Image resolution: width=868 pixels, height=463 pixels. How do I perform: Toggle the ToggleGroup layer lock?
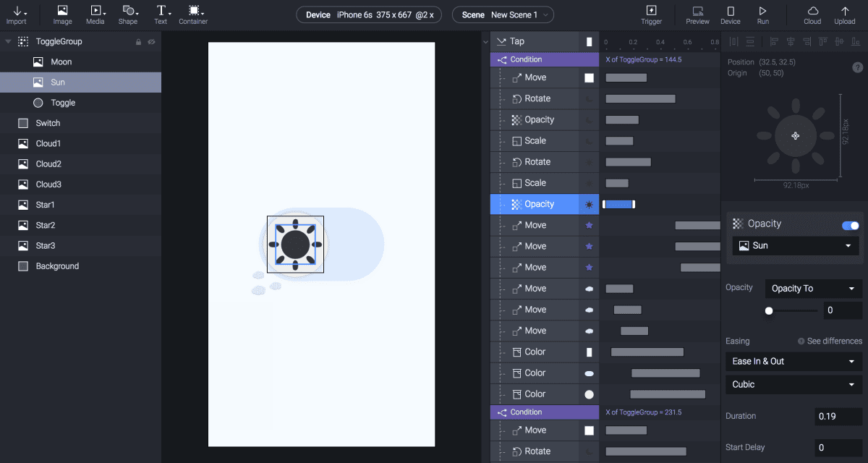tap(138, 42)
